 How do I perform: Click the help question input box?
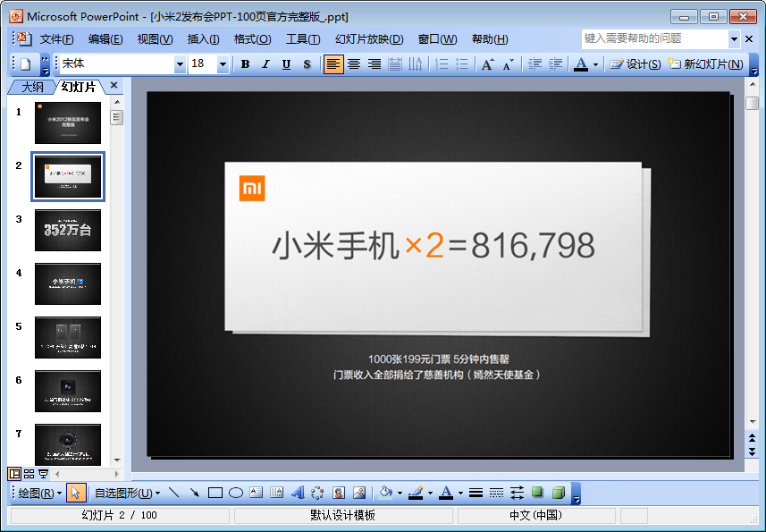coord(654,38)
